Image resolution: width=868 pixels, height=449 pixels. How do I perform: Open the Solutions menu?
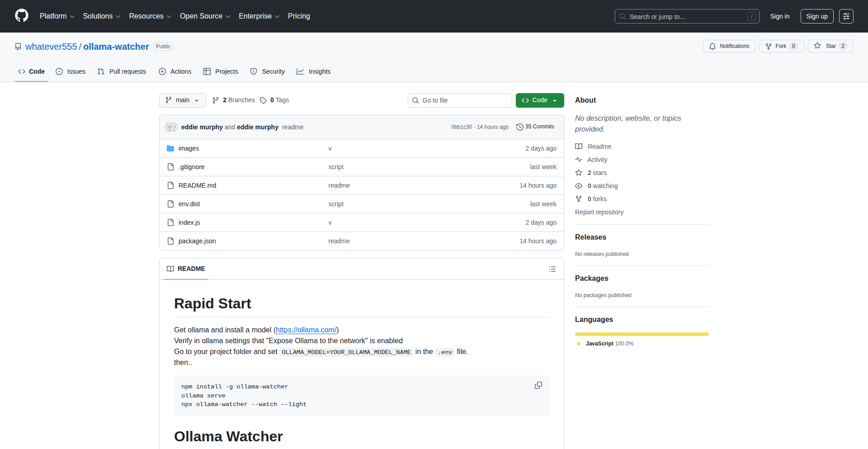tap(101, 16)
